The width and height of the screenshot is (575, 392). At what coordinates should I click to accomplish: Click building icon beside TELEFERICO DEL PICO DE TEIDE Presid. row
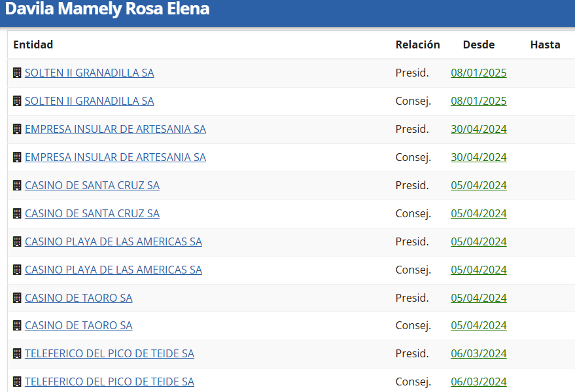click(x=17, y=353)
